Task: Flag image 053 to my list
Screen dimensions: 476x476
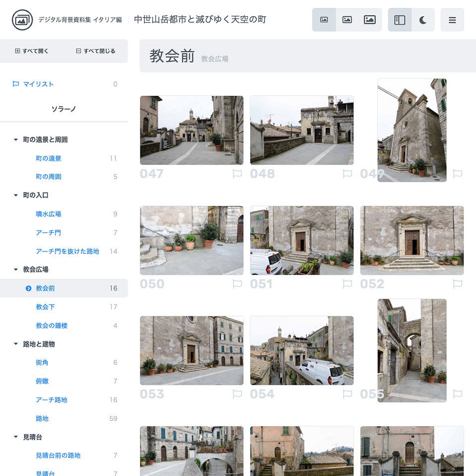Action: pyautogui.click(x=237, y=394)
